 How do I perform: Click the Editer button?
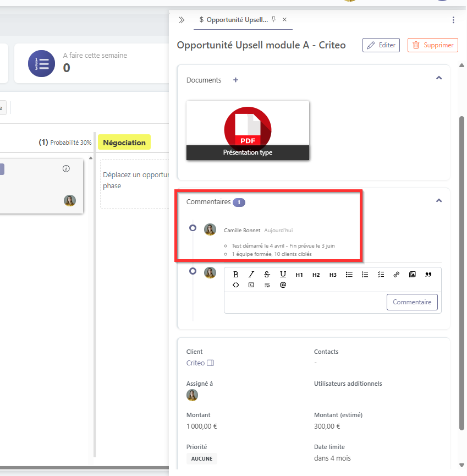pyautogui.click(x=381, y=45)
